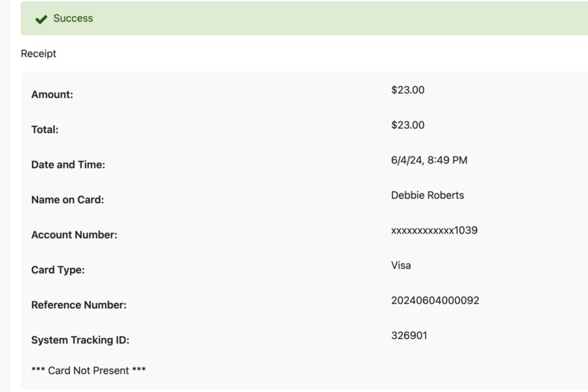588x392 pixels.
Task: Click the Total label
Action: [45, 130]
